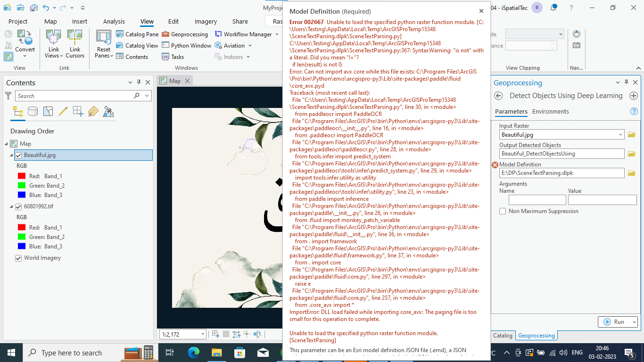Open File Explorer from the taskbar
This screenshot has height=362, width=644.
(x=216, y=353)
